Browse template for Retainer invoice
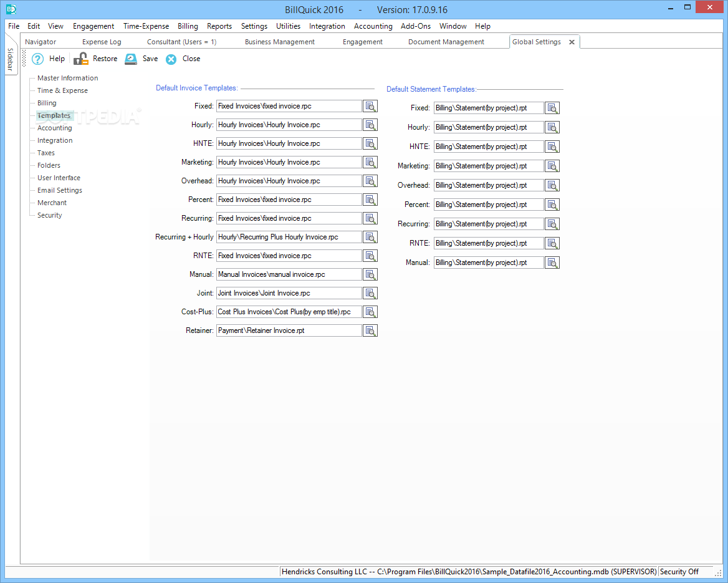This screenshot has height=583, width=728. pyautogui.click(x=370, y=330)
